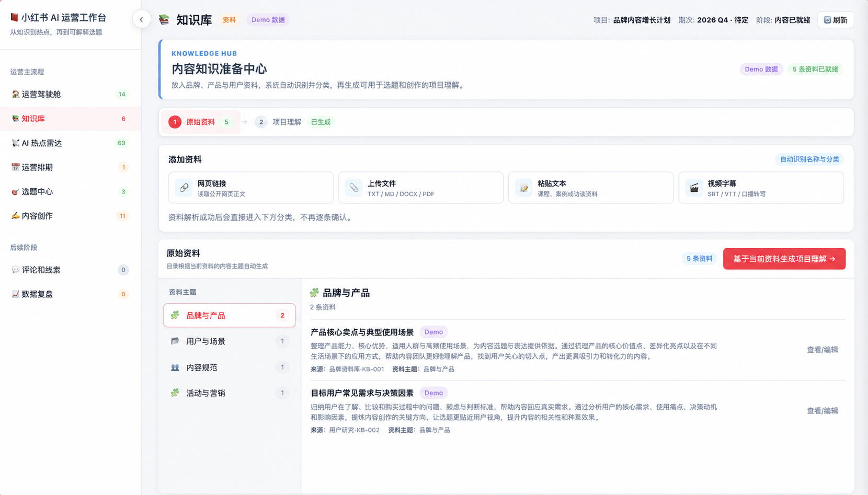Select 品牌与产品 topic in the list
Screen dimensions: 868x495
tap(230, 315)
